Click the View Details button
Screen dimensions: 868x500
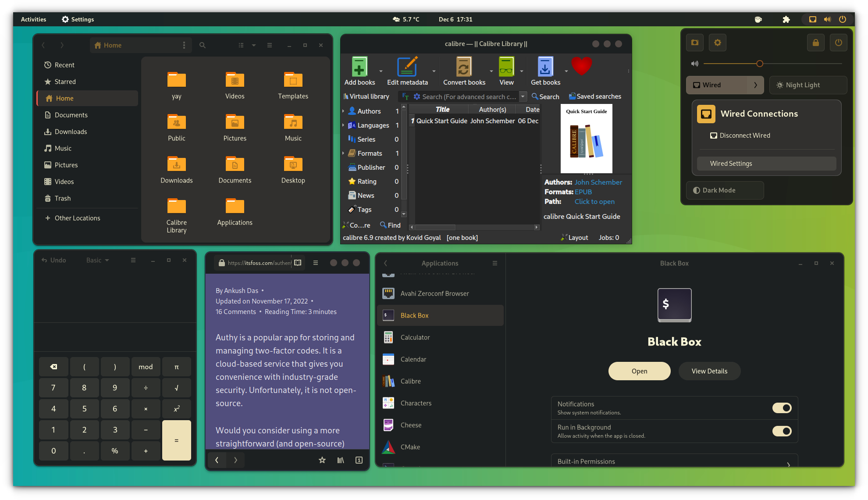pyautogui.click(x=709, y=371)
